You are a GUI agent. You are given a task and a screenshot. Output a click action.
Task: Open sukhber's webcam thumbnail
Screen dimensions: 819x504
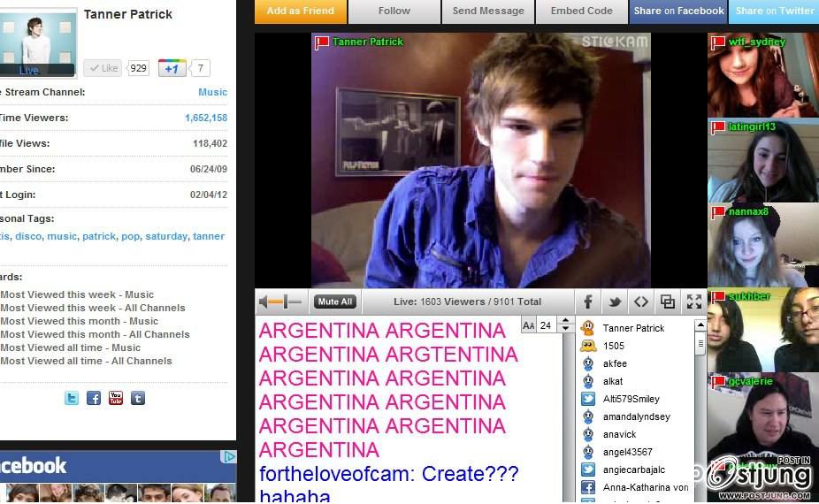click(x=763, y=330)
